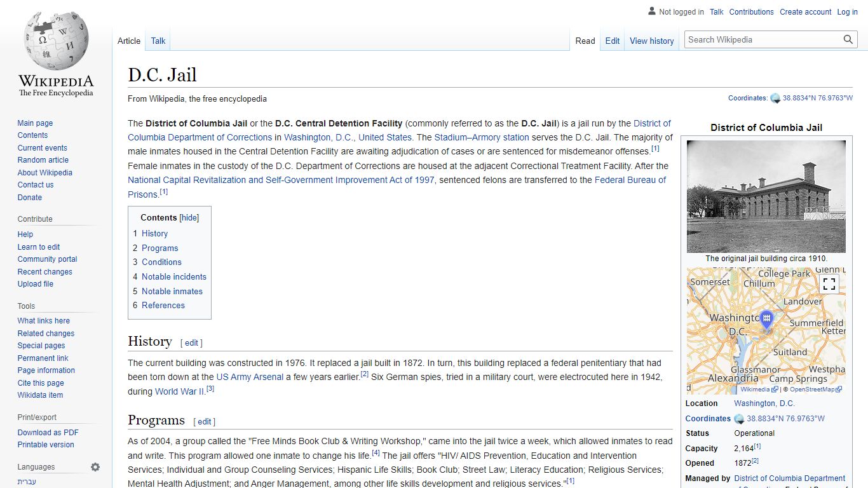
Task: Jump to Notable inmates section
Action: click(172, 291)
